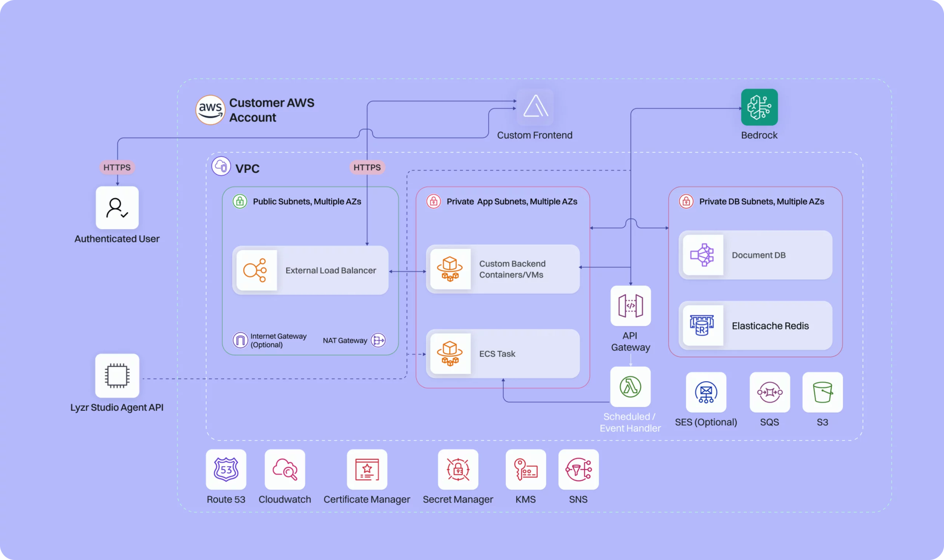Click the S3 bucket icon
This screenshot has width=944, height=560.
click(x=822, y=393)
